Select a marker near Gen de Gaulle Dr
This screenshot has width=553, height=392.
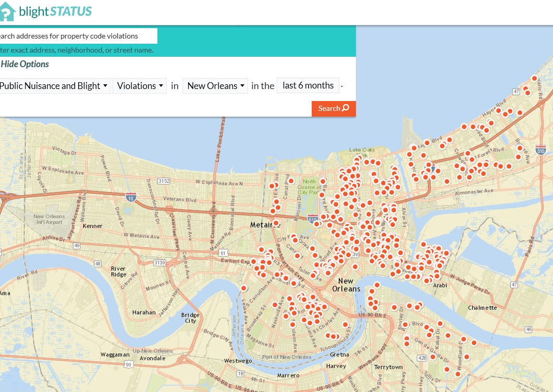(x=433, y=358)
